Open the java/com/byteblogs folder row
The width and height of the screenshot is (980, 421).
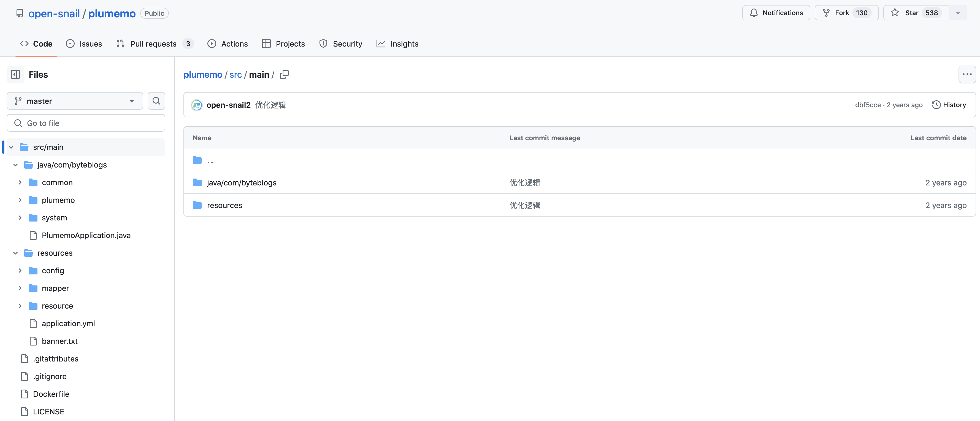coord(242,183)
